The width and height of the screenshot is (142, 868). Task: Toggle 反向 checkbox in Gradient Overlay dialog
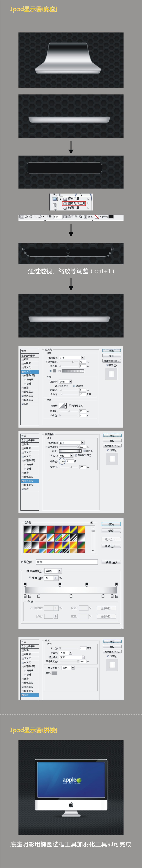[84, 451]
